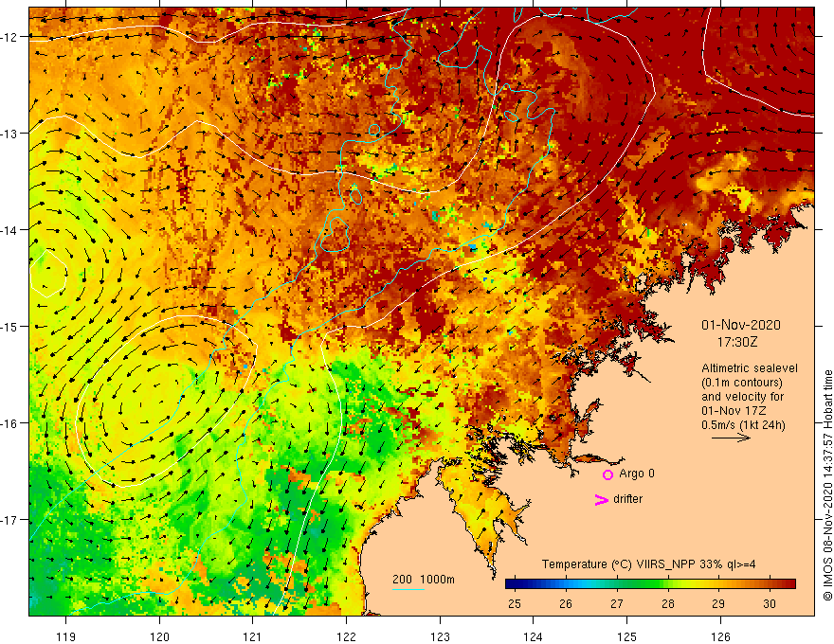Click the magenta drifter arrow symbol
Screen dimensions: 834x644
point(601,499)
